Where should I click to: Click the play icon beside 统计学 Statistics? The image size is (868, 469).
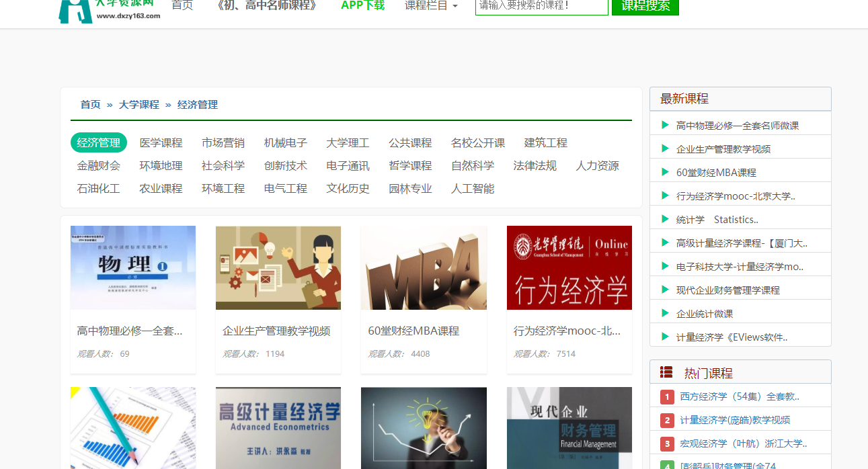[664, 218]
